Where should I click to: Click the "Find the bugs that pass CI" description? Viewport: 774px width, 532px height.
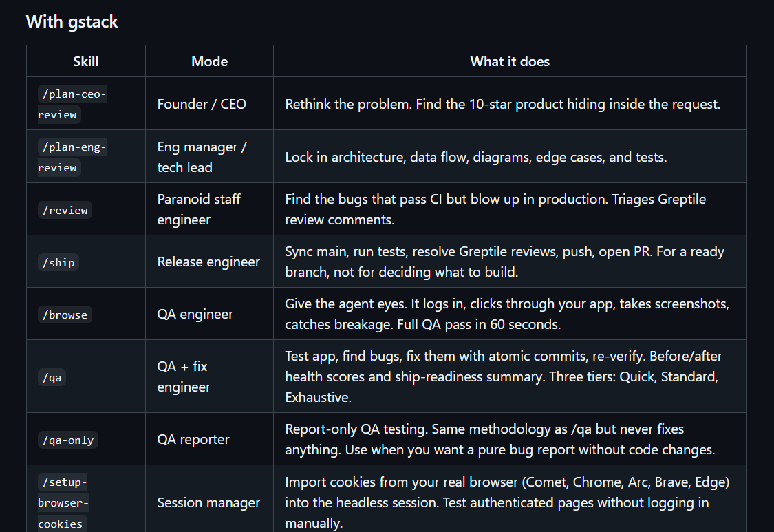pyautogui.click(x=495, y=209)
